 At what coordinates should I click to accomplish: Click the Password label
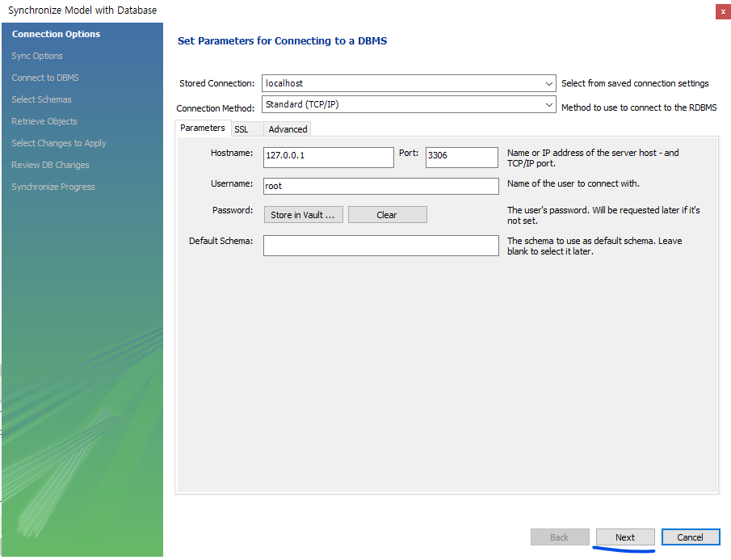coord(232,210)
